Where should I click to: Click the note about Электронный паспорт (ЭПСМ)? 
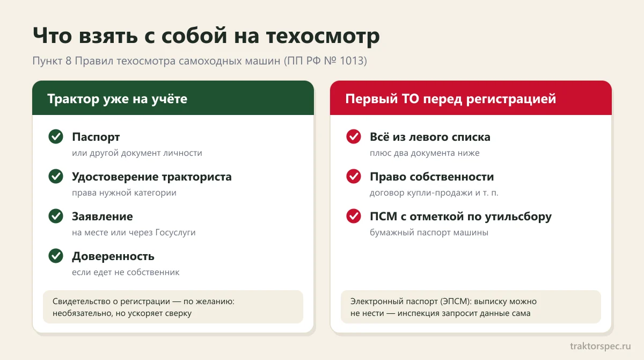[471, 307]
